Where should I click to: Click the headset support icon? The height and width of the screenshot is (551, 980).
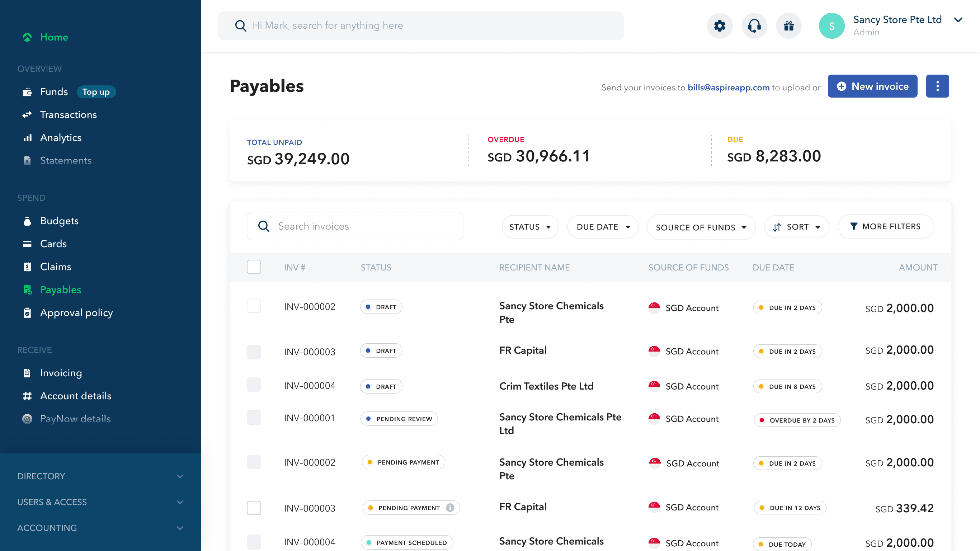(754, 26)
